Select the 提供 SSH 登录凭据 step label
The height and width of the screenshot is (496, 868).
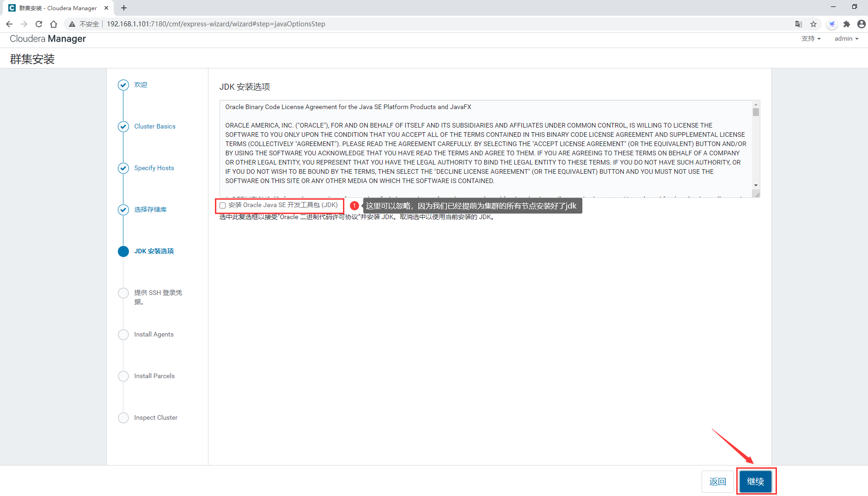point(158,297)
